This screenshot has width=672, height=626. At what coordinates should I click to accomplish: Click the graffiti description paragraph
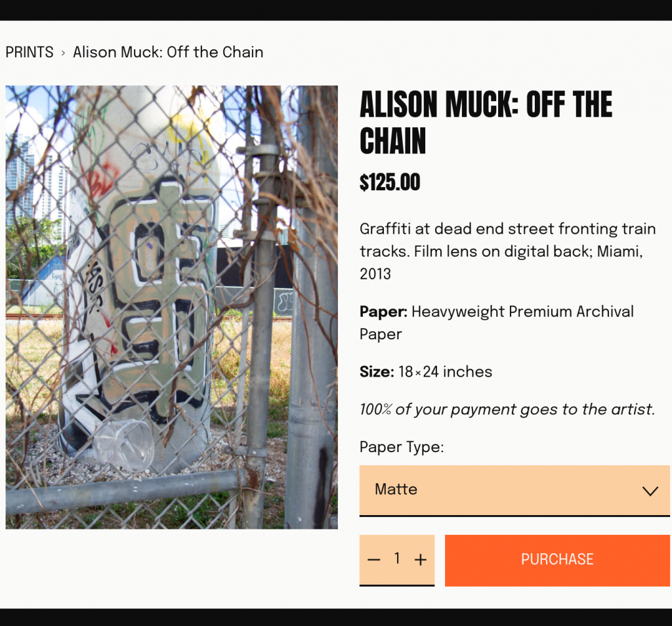click(507, 251)
